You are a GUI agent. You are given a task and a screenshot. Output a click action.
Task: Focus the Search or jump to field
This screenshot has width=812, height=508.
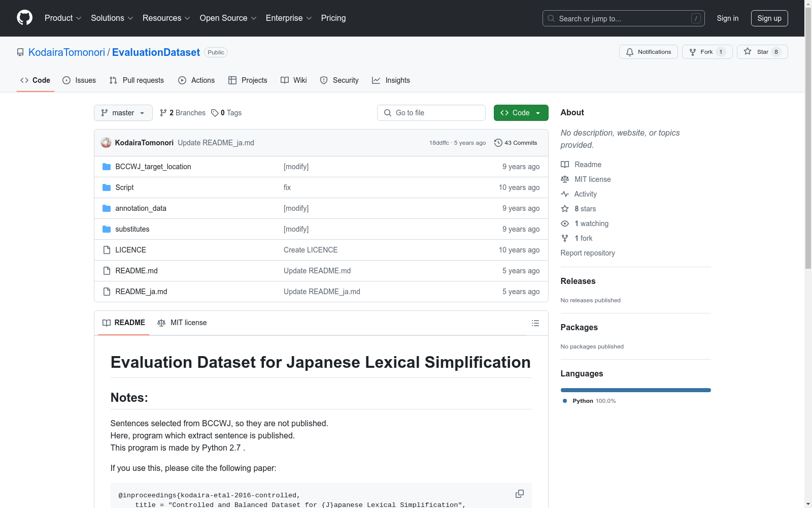click(x=624, y=18)
